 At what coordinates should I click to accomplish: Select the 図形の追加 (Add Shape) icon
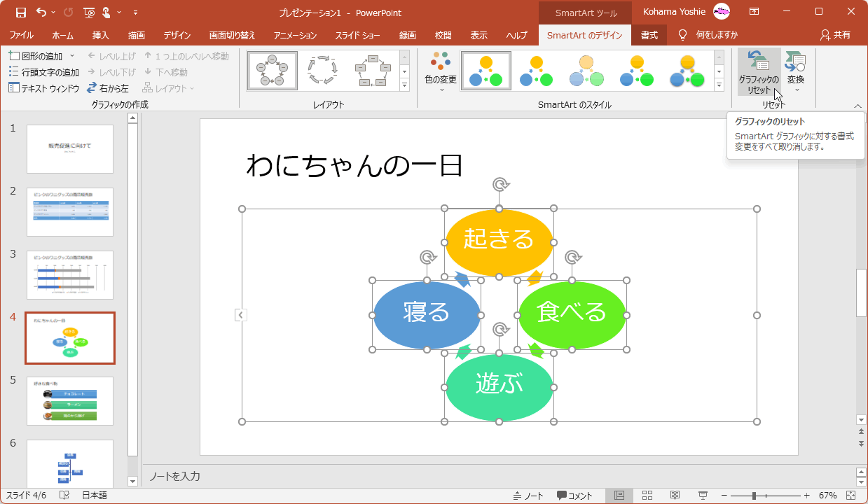[x=14, y=55]
